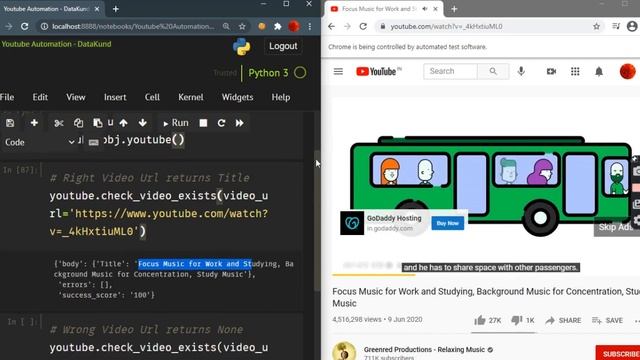Image resolution: width=640 pixels, height=360 pixels.
Task: Copy selected cells in Jupyter toolbar
Action: tap(78, 123)
